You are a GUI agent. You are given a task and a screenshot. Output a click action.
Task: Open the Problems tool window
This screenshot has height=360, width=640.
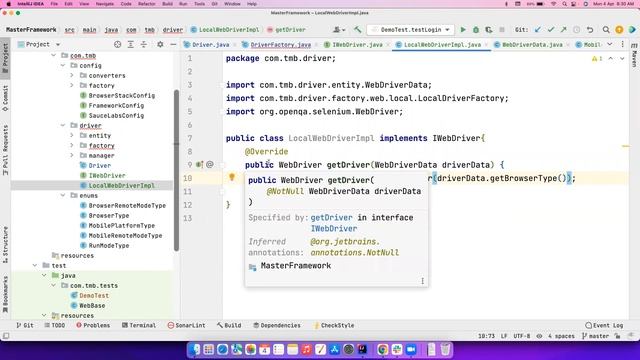pos(93,325)
